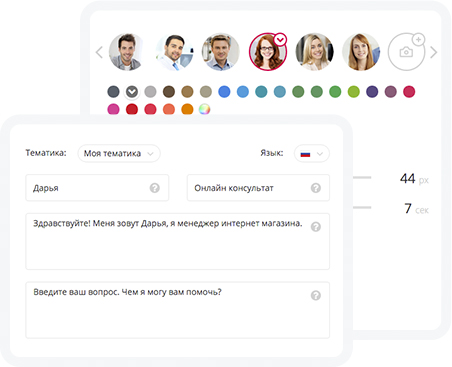452x367 pixels.
Task: Choose the blonde woman avatar
Action: tap(314, 52)
